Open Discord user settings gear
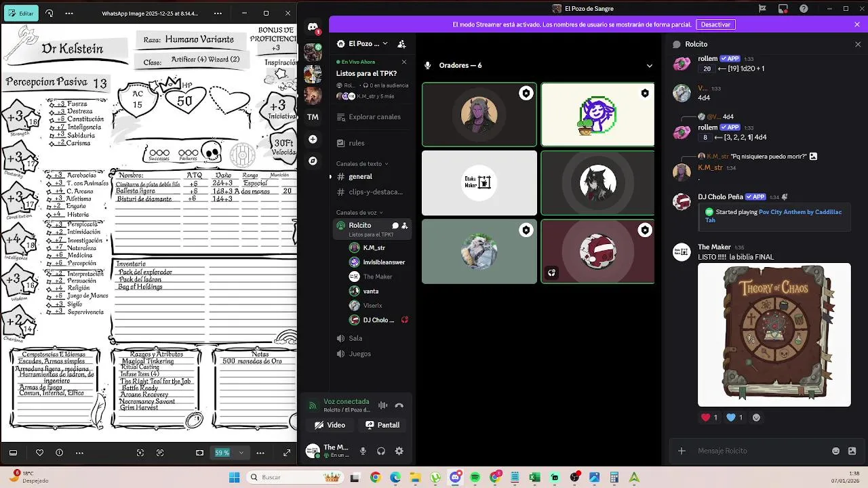The image size is (868, 488). [x=399, y=451]
